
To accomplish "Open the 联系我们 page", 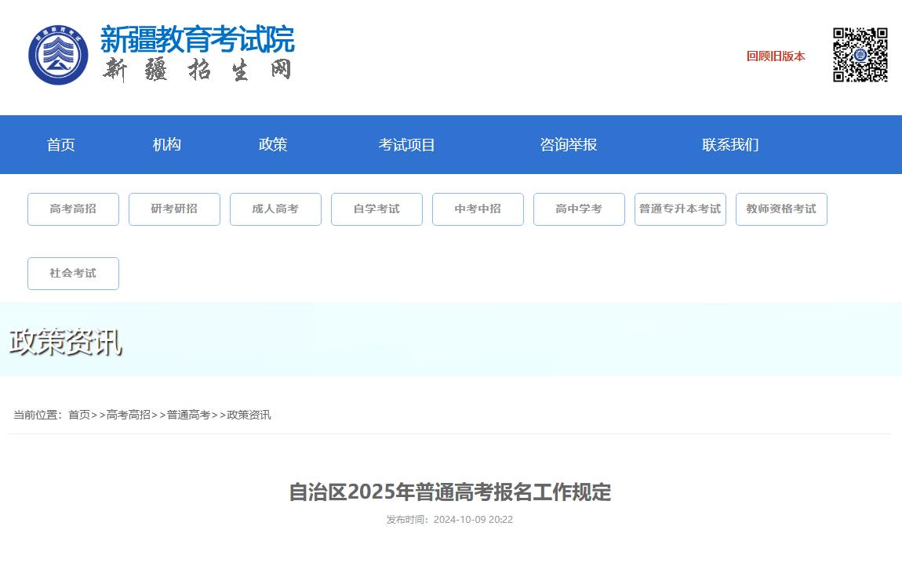I will [x=731, y=144].
